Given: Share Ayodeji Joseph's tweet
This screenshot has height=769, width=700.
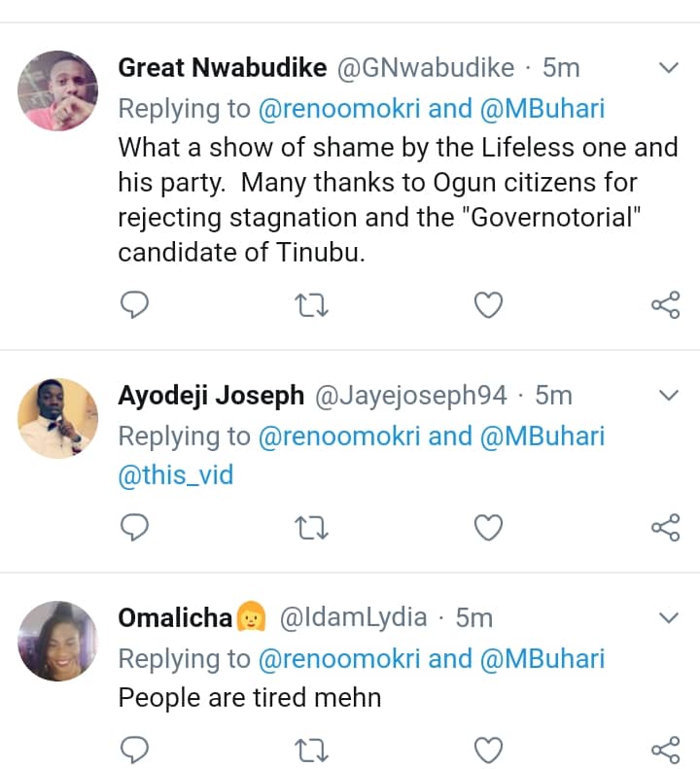Looking at the screenshot, I should [x=665, y=527].
